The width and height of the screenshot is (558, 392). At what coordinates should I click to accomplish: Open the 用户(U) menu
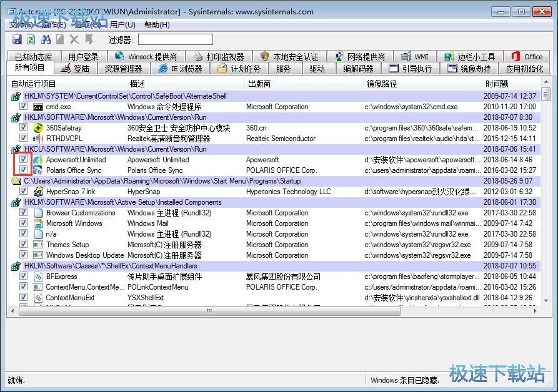click(x=122, y=25)
